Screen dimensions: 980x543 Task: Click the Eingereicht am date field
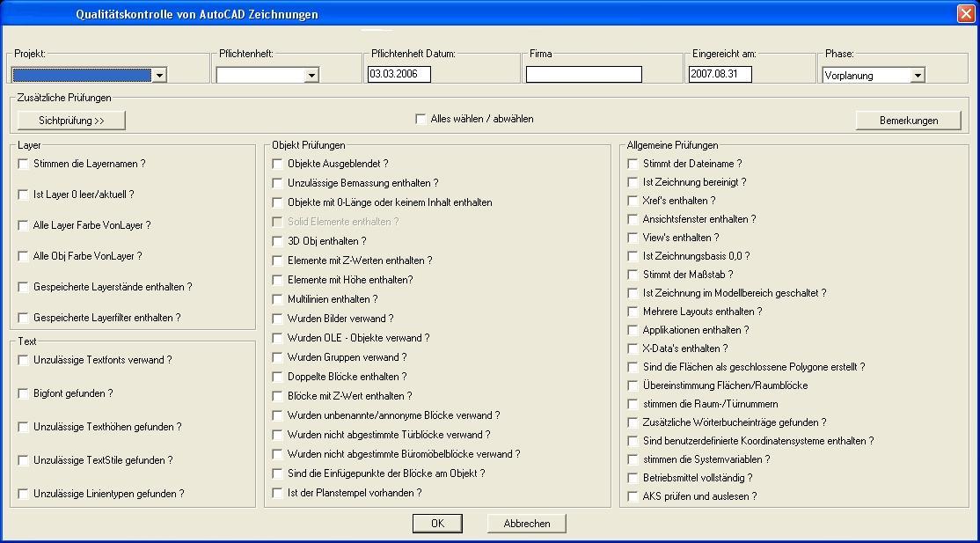click(x=720, y=75)
